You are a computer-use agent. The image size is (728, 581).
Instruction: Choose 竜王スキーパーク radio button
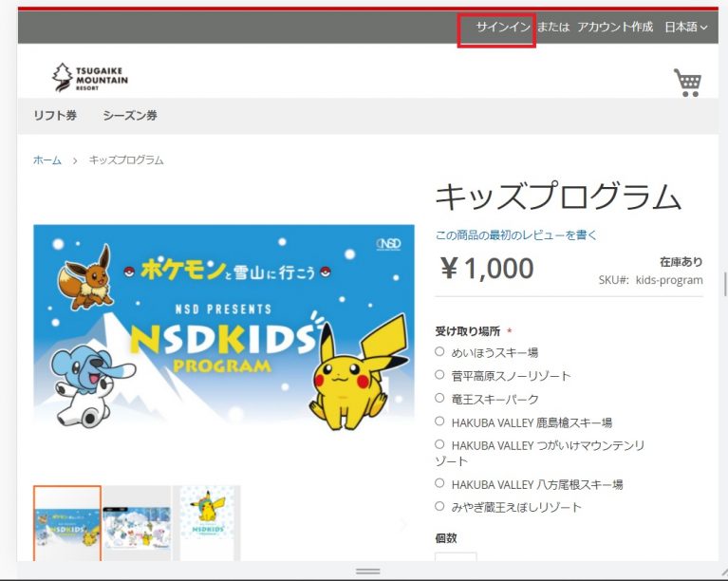point(439,398)
